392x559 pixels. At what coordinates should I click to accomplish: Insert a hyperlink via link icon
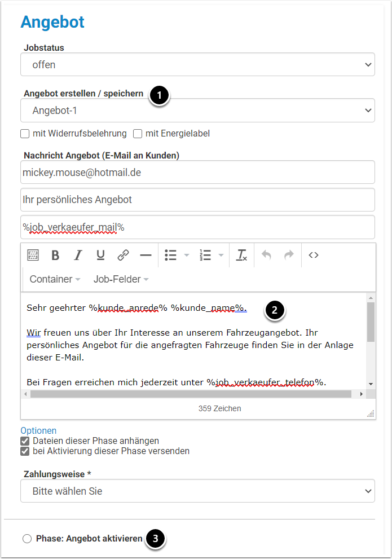click(123, 256)
